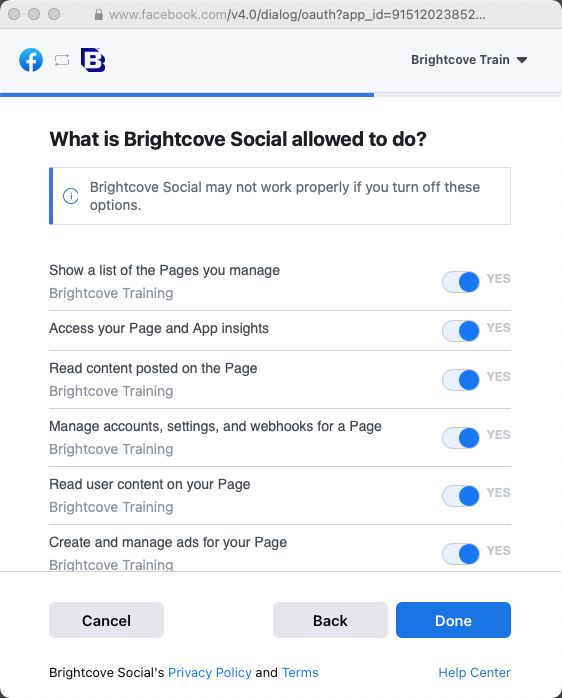Toggle Manage accounts, settings, and webhooks switch
562x698 pixels.
pos(460,438)
